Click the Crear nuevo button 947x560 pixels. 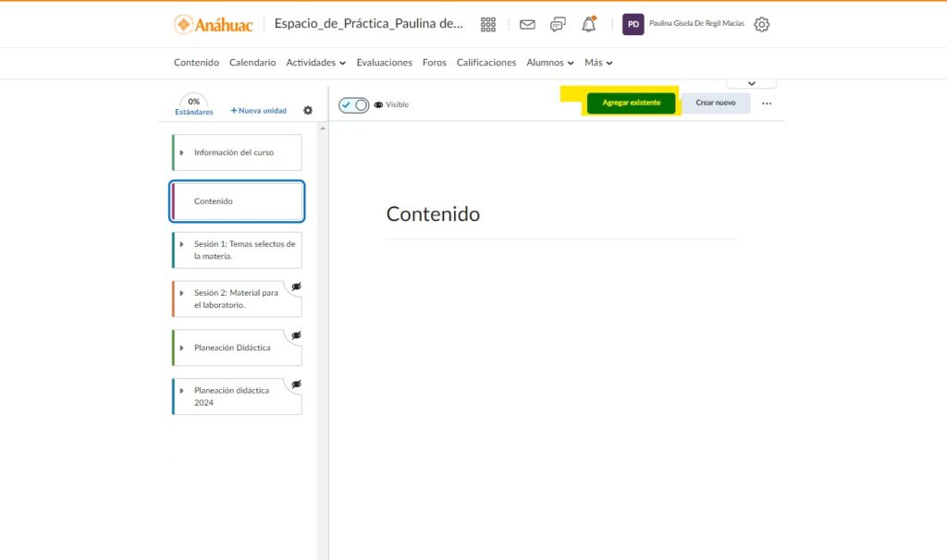(716, 103)
